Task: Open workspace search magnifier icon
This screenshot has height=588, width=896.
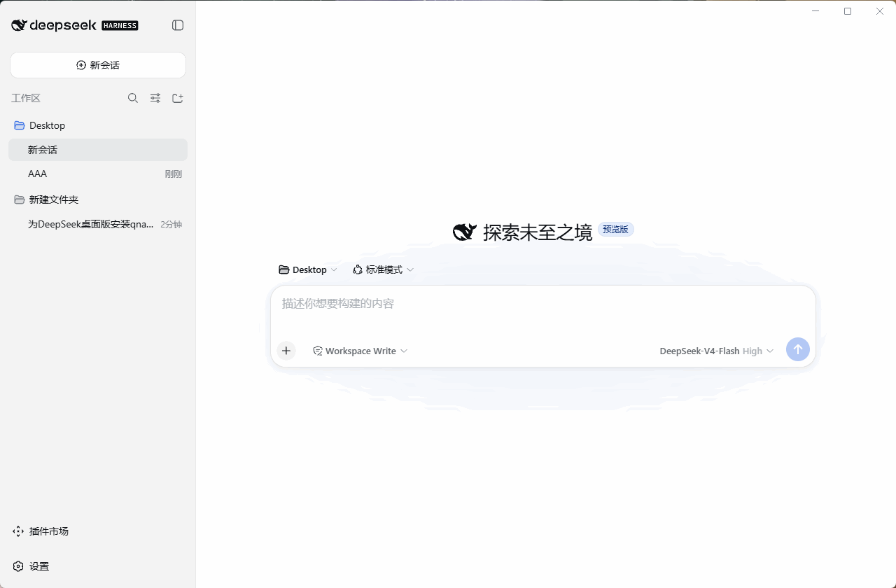Action: pyautogui.click(x=133, y=98)
